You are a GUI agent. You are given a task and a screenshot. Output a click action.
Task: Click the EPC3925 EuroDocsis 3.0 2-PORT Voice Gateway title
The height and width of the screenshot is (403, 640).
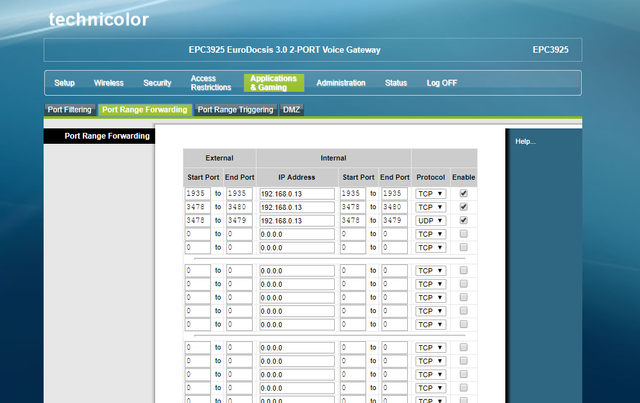click(x=284, y=50)
